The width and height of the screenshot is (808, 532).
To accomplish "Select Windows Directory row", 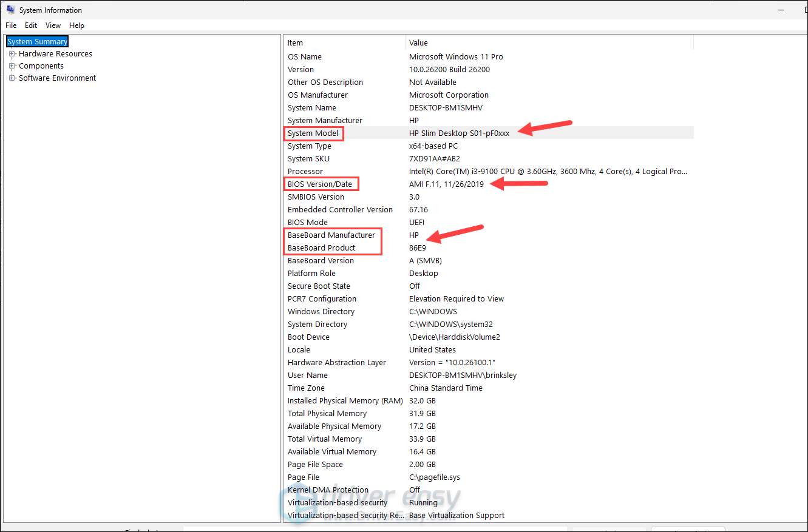I will click(x=489, y=311).
